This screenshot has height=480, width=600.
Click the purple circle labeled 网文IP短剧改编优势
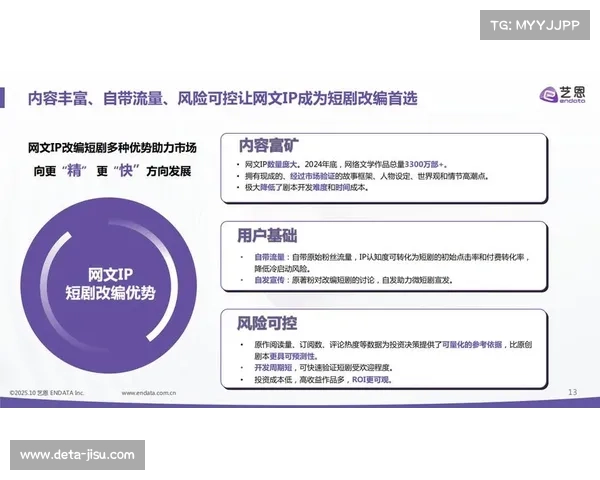click(110, 283)
